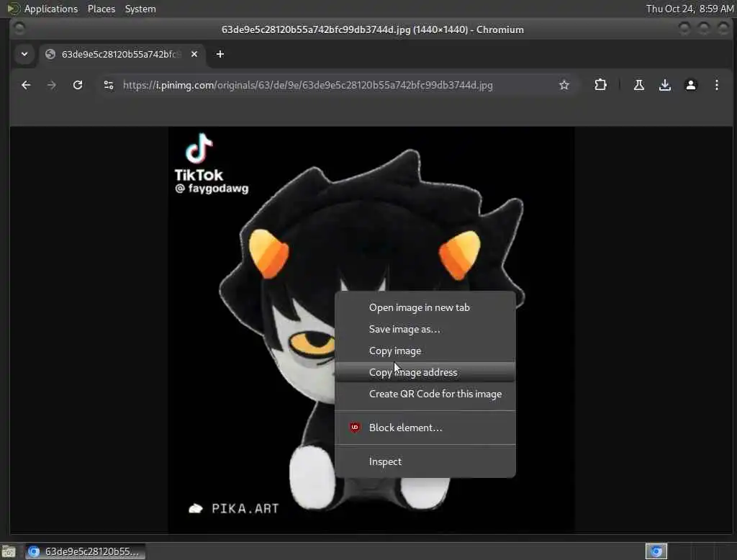Screen dimensions: 737x560
Task: Open the Chrome Labs flask icon
Action: tap(639, 85)
